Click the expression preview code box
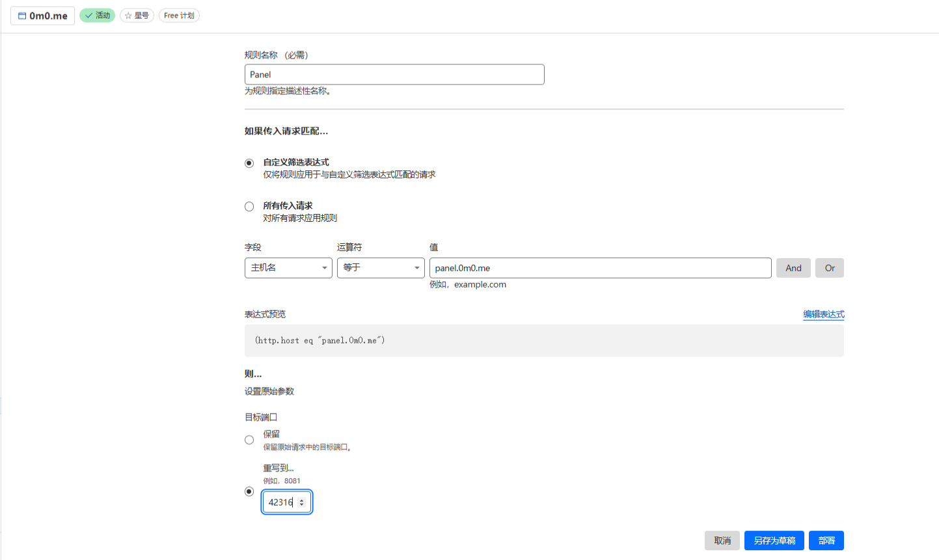This screenshot has height=560, width=939. point(544,341)
